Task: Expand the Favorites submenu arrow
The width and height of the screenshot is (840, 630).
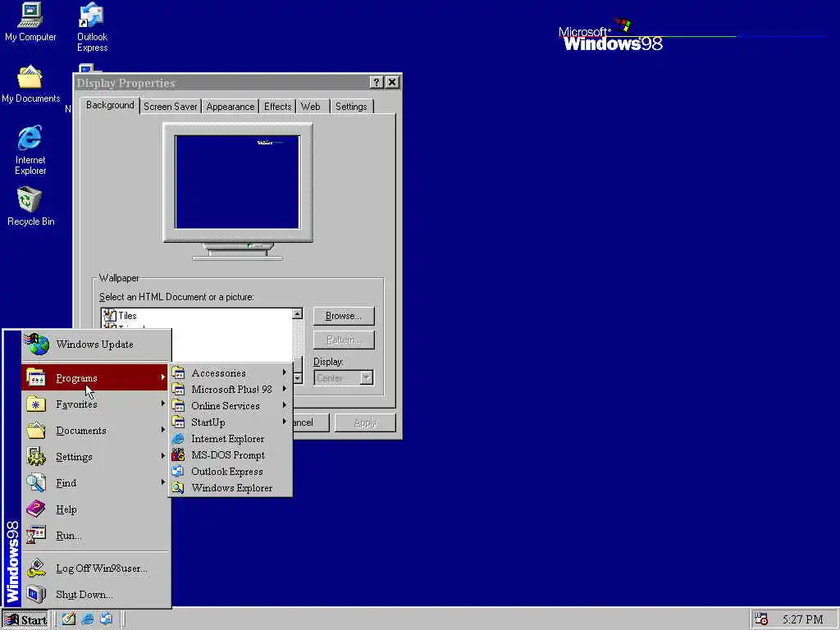Action: pyautogui.click(x=163, y=404)
